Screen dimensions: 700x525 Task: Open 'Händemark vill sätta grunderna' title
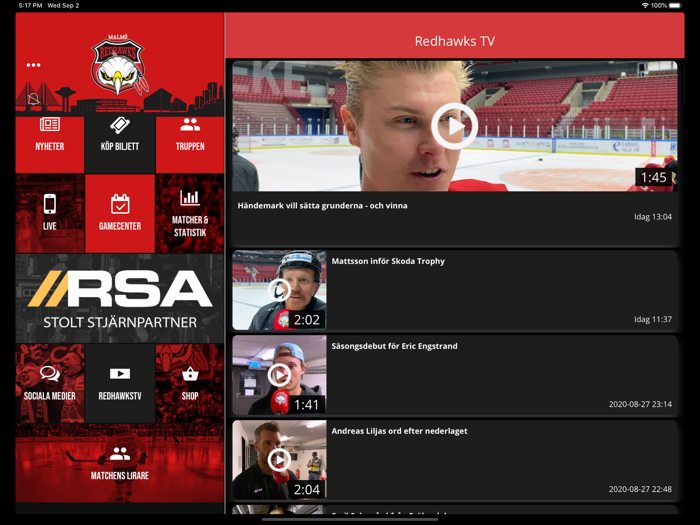[322, 206]
